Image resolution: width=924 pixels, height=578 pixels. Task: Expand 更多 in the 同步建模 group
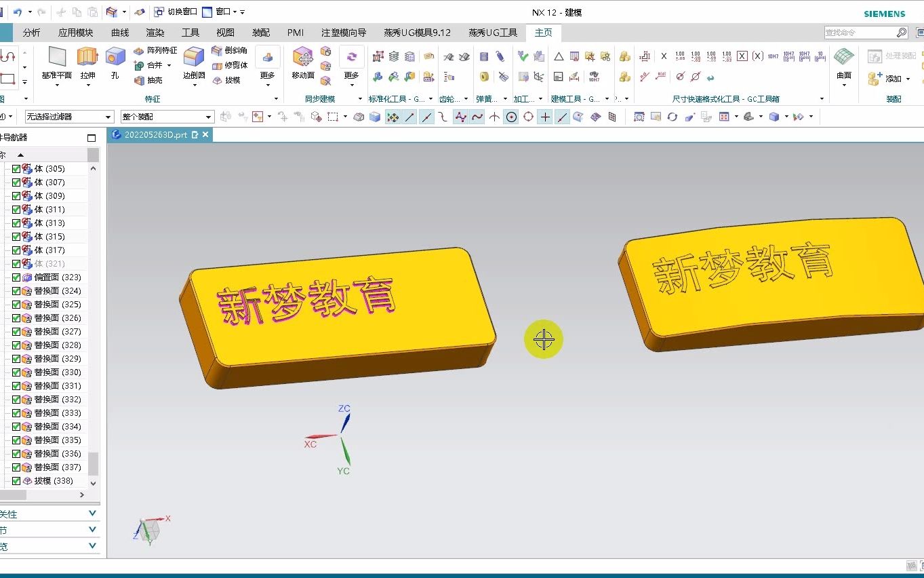pos(351,76)
